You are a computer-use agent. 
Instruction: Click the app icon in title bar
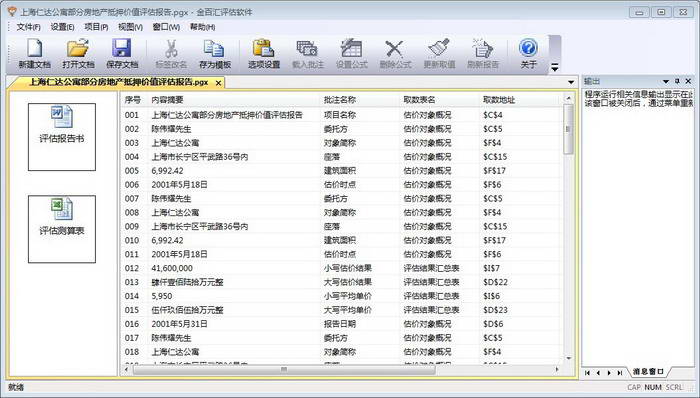12,12
